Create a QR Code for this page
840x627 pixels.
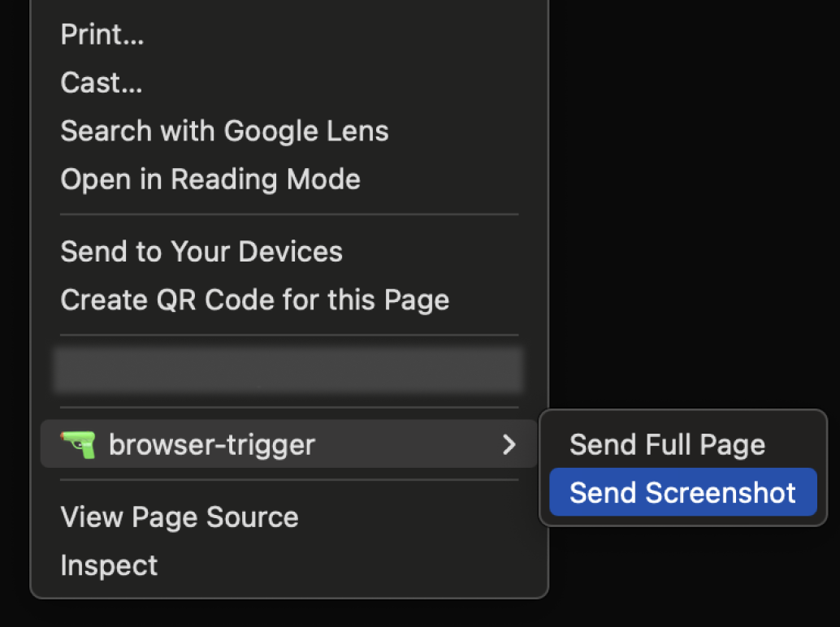pos(254,299)
